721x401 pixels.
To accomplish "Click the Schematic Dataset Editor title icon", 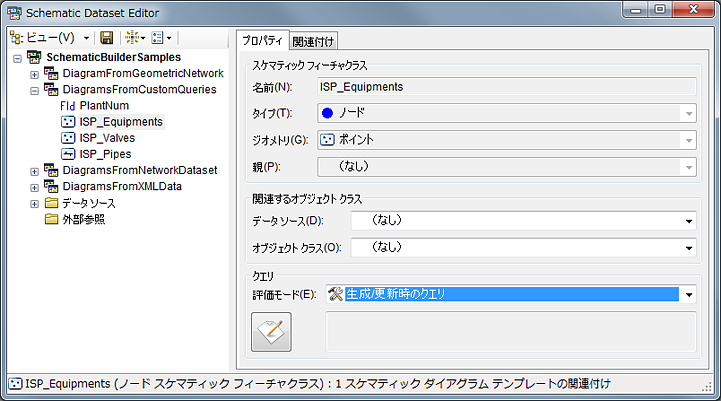I will click(14, 13).
